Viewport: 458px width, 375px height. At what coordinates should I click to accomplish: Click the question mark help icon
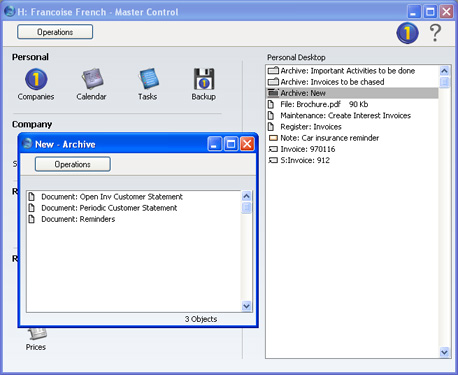[x=435, y=33]
